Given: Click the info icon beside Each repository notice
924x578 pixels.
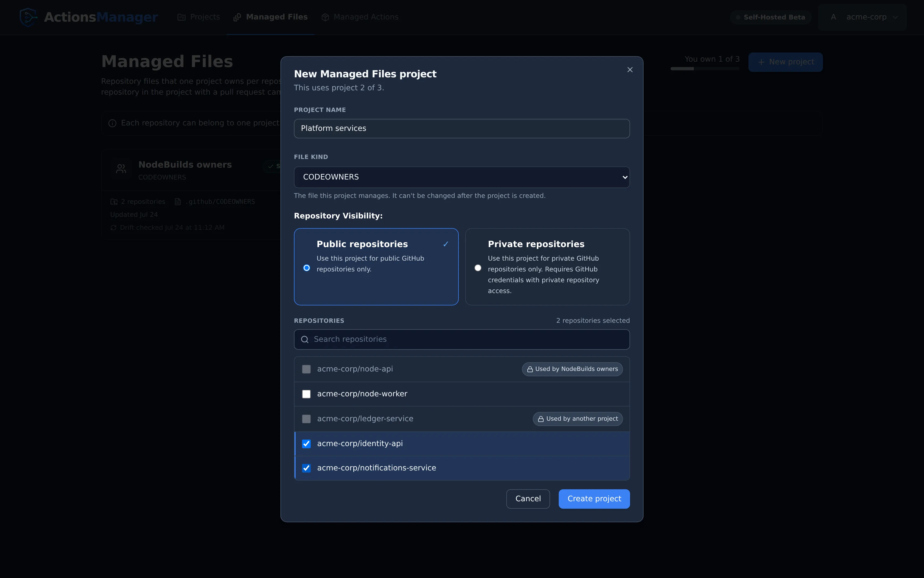Looking at the screenshot, I should (112, 123).
